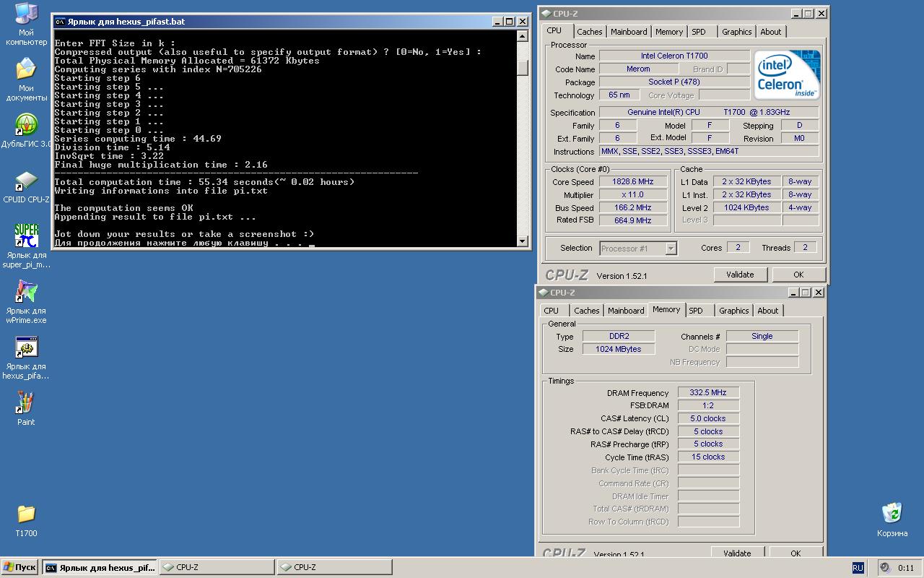The image size is (924, 578).
Task: Click FSB:DRAM ratio value 1:2
Action: click(708, 405)
